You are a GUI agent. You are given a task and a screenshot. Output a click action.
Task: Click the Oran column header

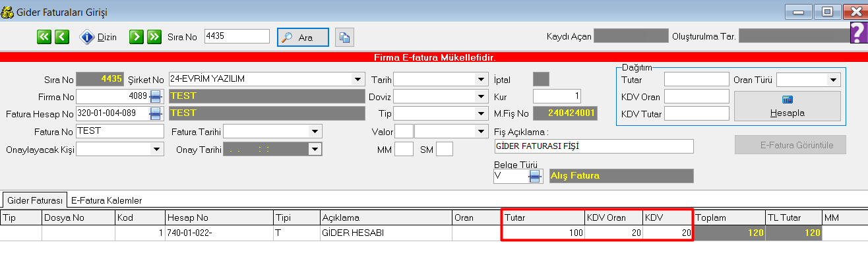pos(477,217)
